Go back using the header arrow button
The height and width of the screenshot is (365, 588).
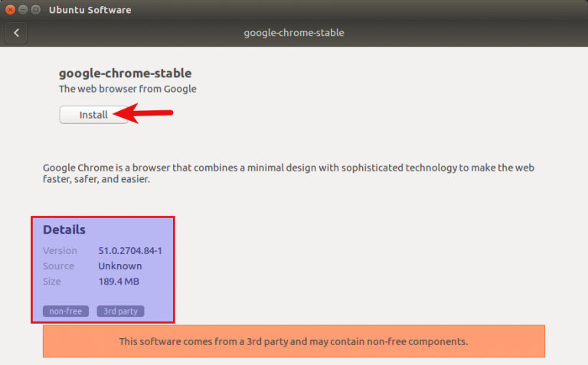pyautogui.click(x=16, y=33)
